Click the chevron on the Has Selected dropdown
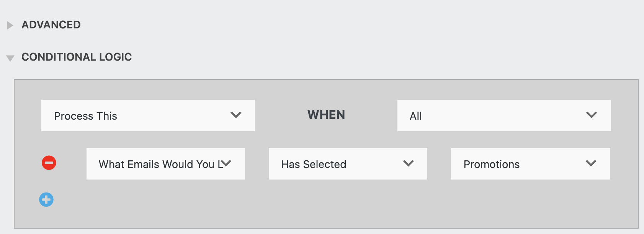Image resolution: width=644 pixels, height=234 pixels. [408, 164]
